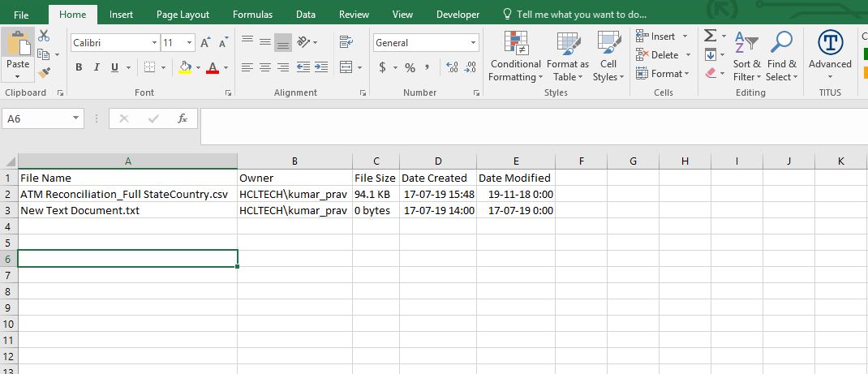Open the font size dropdown
Viewport: 868px width, 374px height.
(x=190, y=43)
